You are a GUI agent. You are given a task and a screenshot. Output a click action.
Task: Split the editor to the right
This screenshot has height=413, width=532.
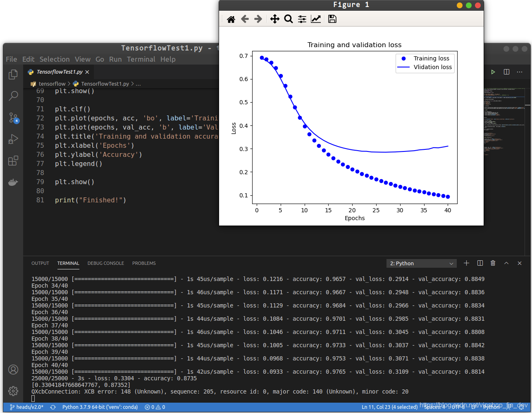point(506,72)
